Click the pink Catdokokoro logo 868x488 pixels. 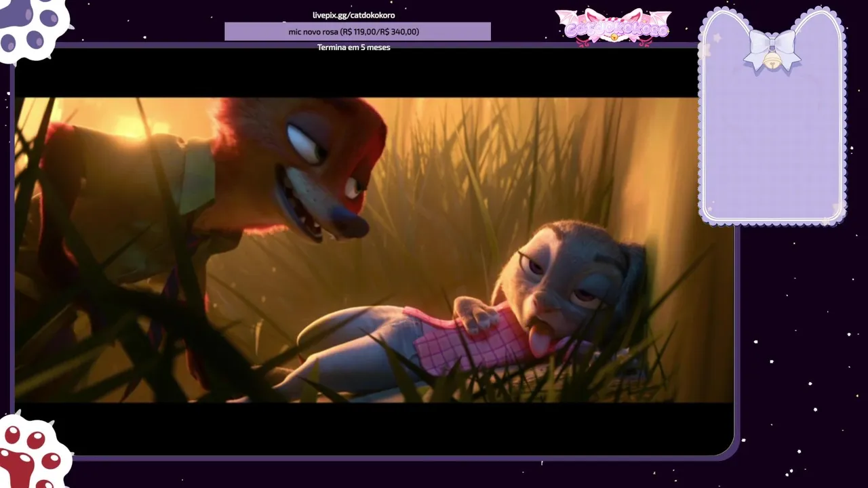613,27
